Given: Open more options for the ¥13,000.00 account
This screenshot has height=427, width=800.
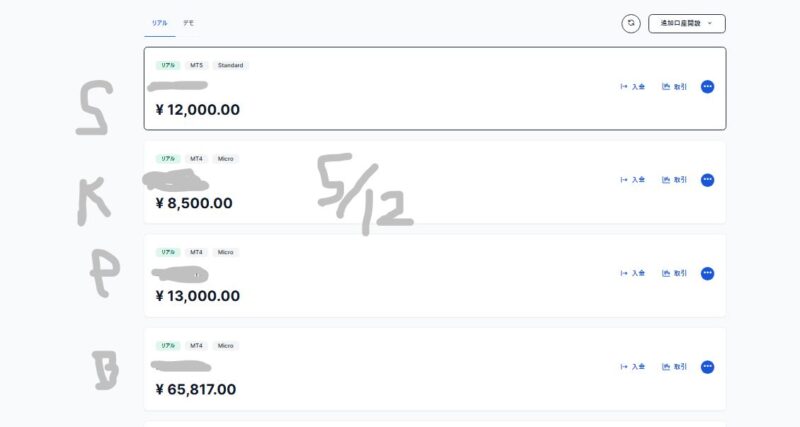Looking at the screenshot, I should (707, 273).
